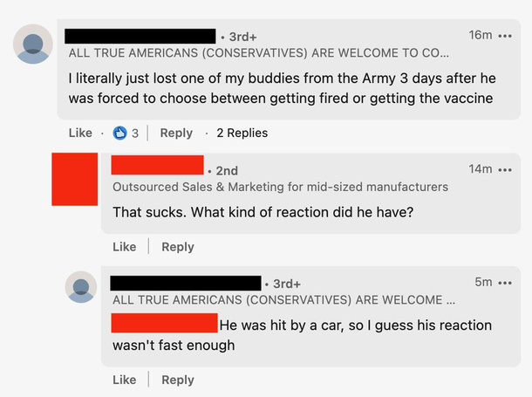
Task: Open the redacted name on the 2nd-degree reply
Action: pos(158,165)
